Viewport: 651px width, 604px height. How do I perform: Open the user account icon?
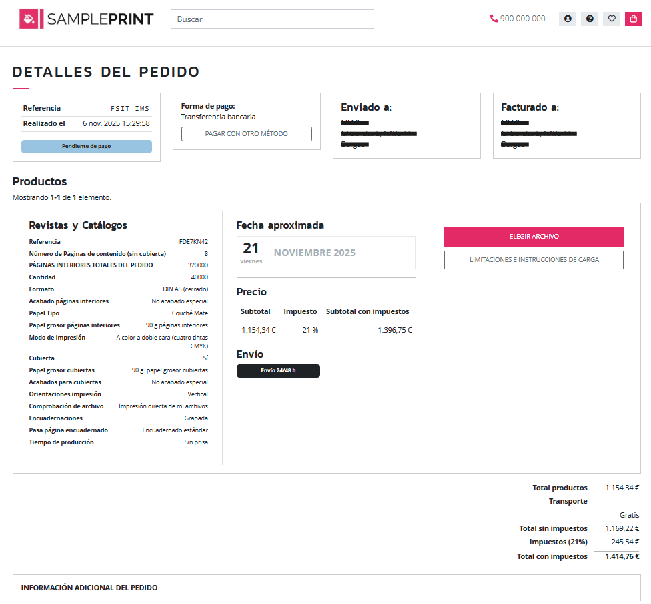(x=567, y=18)
